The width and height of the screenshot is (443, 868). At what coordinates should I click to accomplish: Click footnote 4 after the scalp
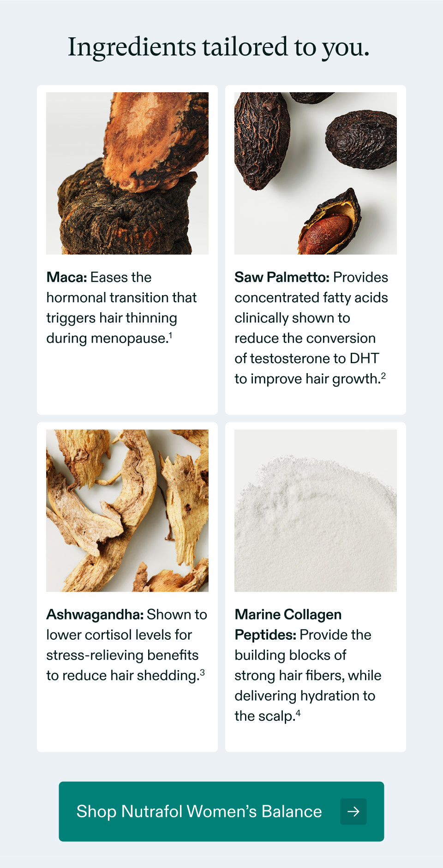[x=298, y=713]
